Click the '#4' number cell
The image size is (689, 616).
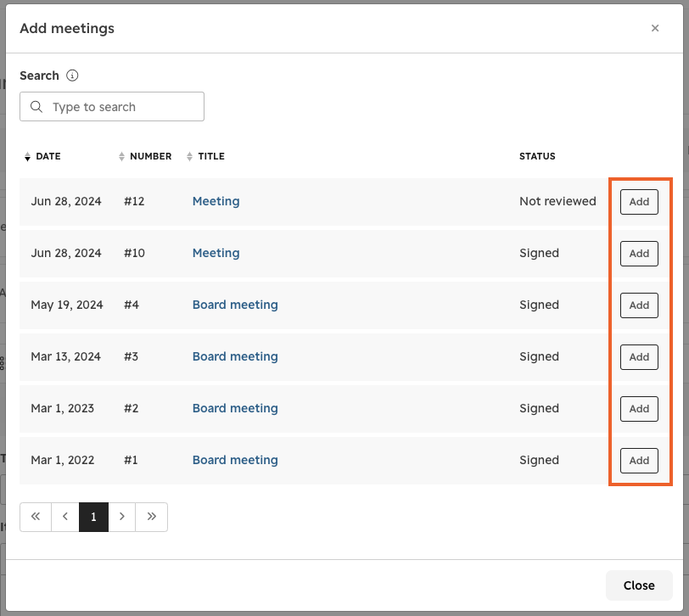click(132, 305)
